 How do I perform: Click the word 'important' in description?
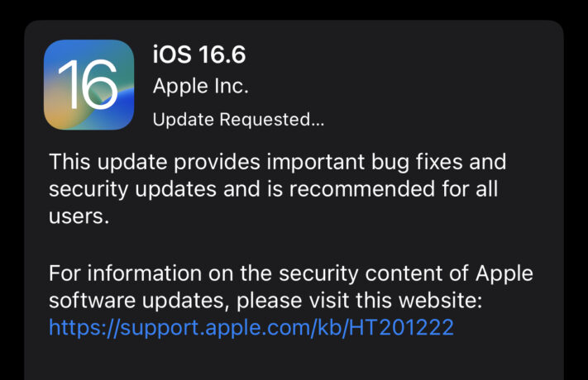pyautogui.click(x=315, y=162)
